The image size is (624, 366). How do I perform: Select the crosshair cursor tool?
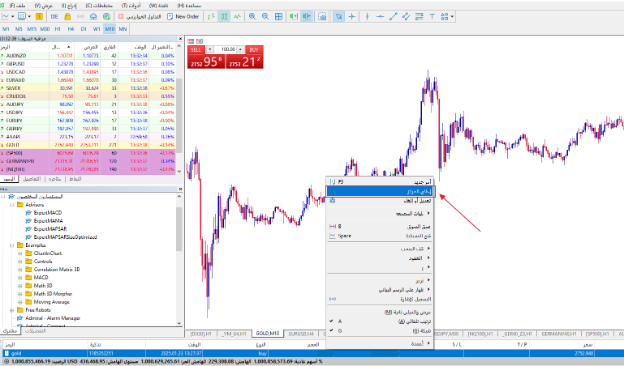(352, 17)
